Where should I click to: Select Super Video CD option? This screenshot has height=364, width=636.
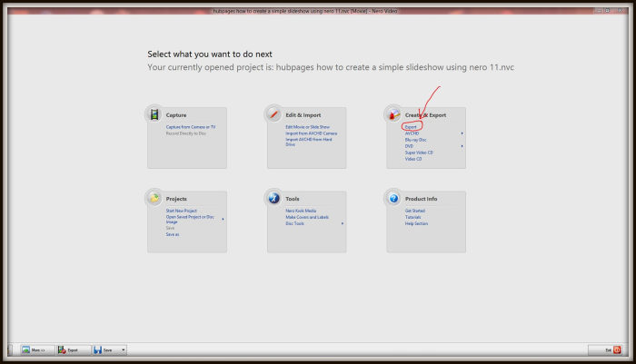419,152
